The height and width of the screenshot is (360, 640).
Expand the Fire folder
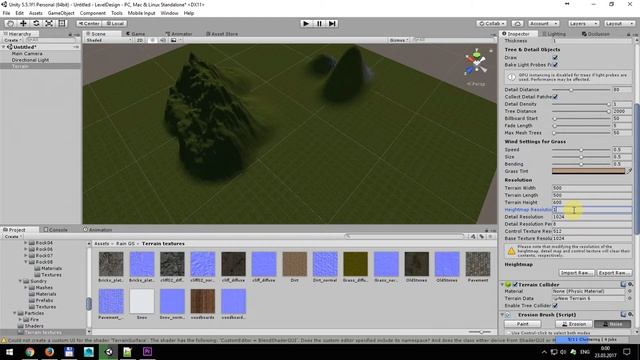click(20, 320)
